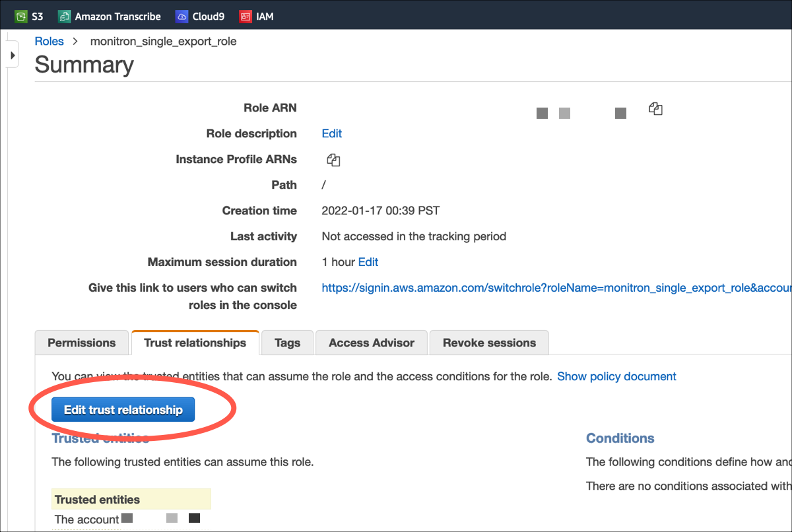Open the Tags tab
792x532 pixels.
286,343
